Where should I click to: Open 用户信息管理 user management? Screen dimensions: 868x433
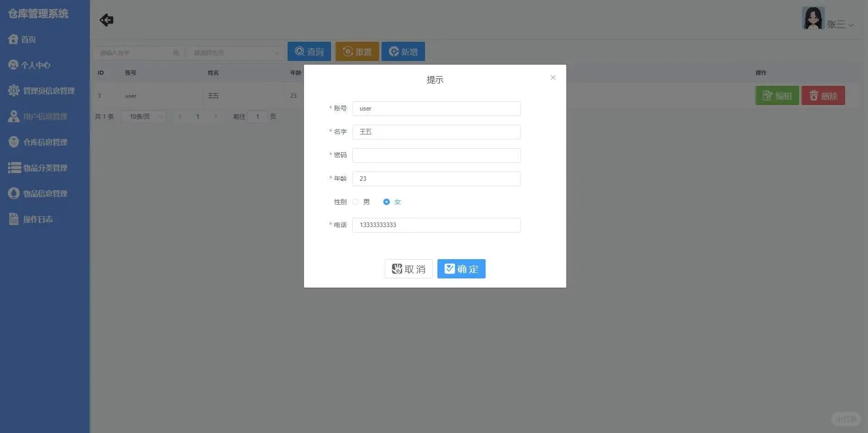46,116
